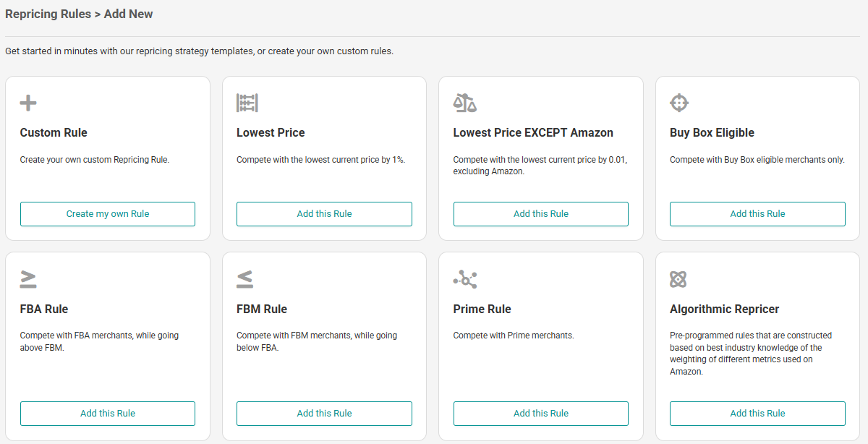868x444 pixels.
Task: Create my own Rule button
Action: pyautogui.click(x=108, y=214)
